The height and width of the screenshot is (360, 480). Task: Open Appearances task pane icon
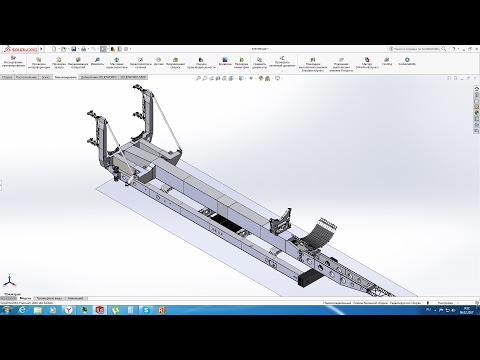[x=477, y=113]
